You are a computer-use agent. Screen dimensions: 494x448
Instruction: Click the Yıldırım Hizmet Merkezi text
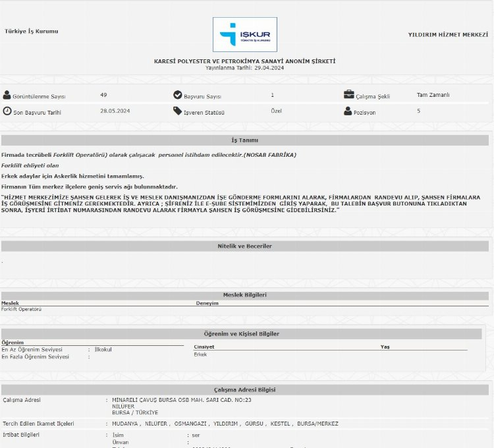click(448, 34)
